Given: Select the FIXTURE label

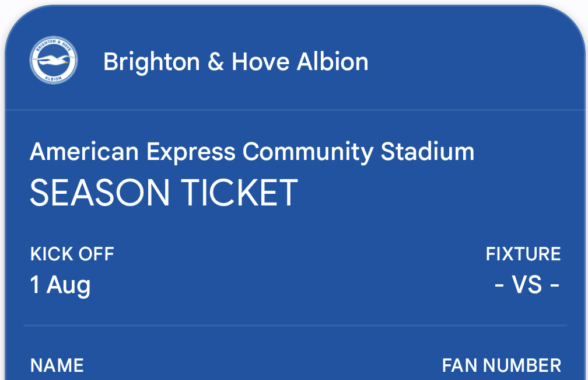Looking at the screenshot, I should (523, 254).
